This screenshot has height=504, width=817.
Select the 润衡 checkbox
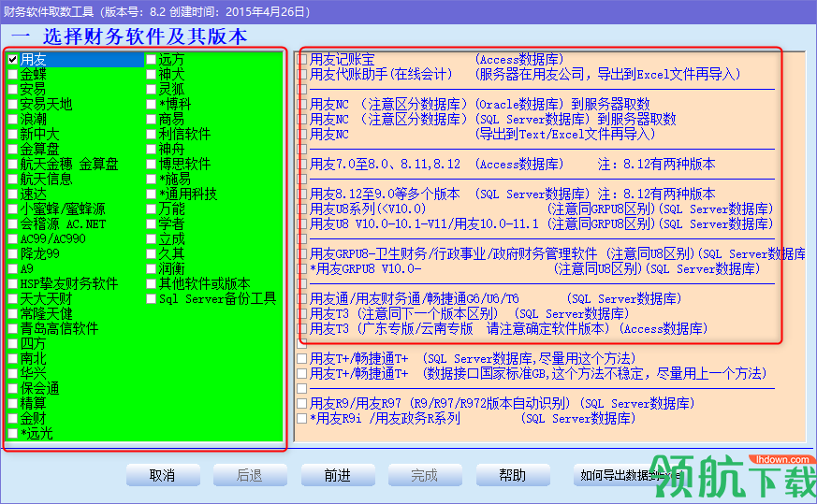pos(151,269)
